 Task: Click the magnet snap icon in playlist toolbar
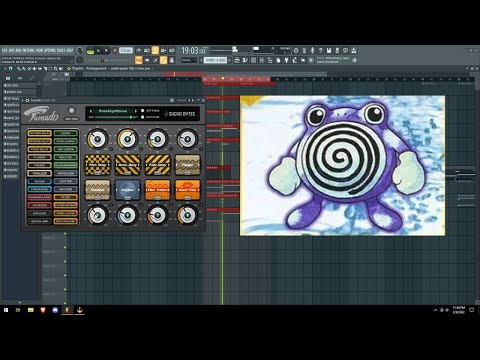[x=10, y=69]
